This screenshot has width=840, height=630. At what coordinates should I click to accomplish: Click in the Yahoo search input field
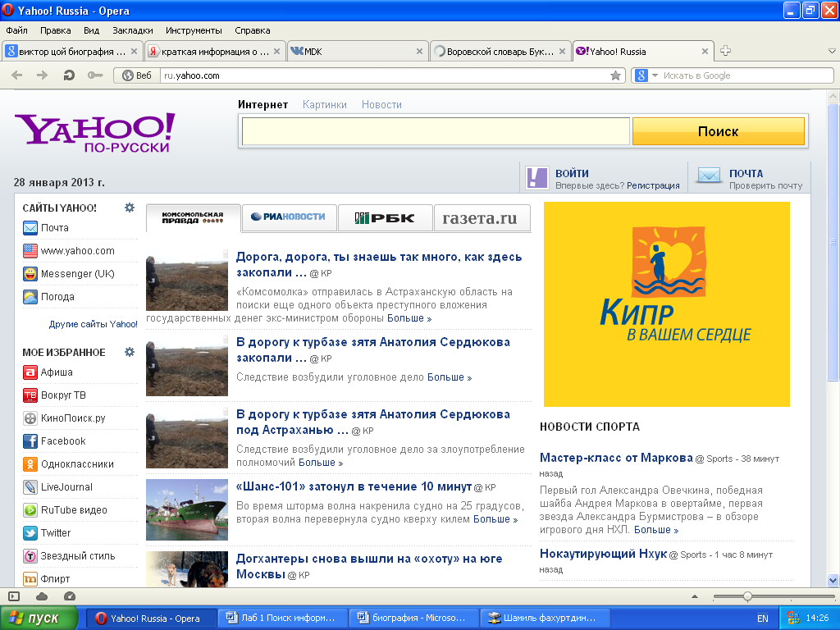click(x=436, y=131)
